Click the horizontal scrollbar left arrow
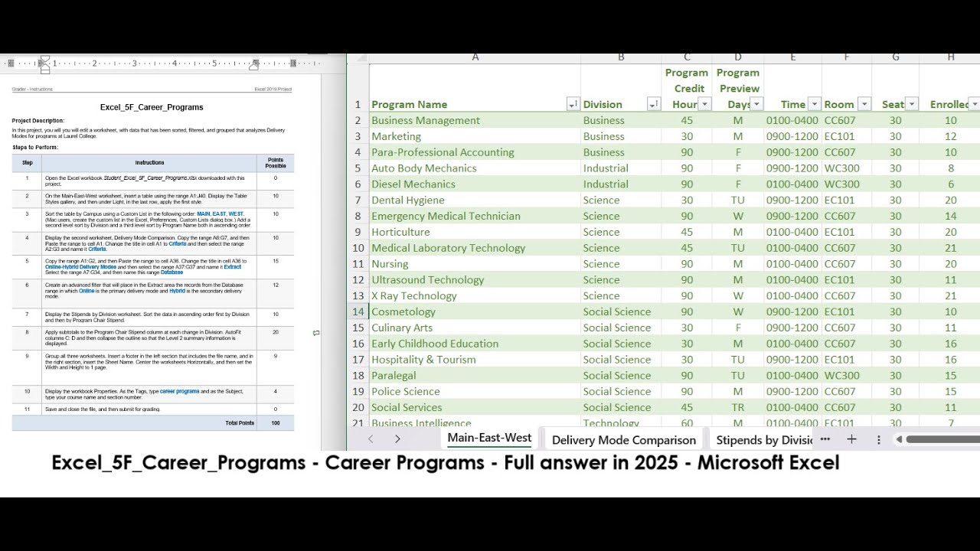The image size is (980, 551). (x=899, y=439)
